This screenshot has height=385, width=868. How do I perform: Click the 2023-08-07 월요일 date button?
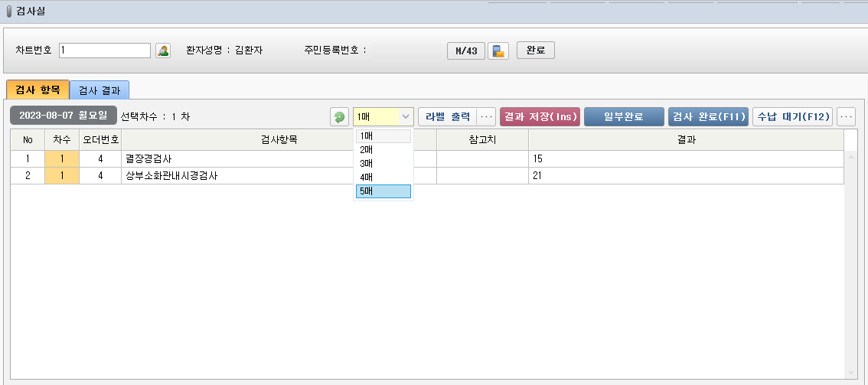(x=64, y=116)
